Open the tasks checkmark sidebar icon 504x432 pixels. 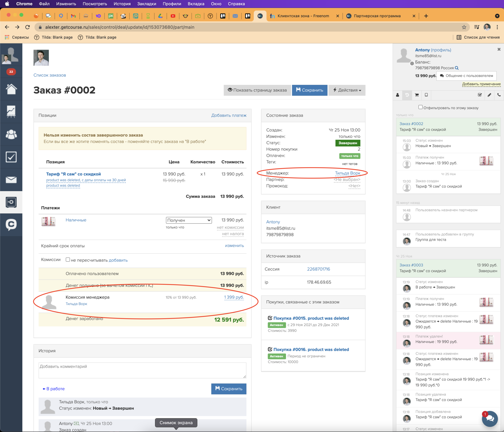click(11, 157)
